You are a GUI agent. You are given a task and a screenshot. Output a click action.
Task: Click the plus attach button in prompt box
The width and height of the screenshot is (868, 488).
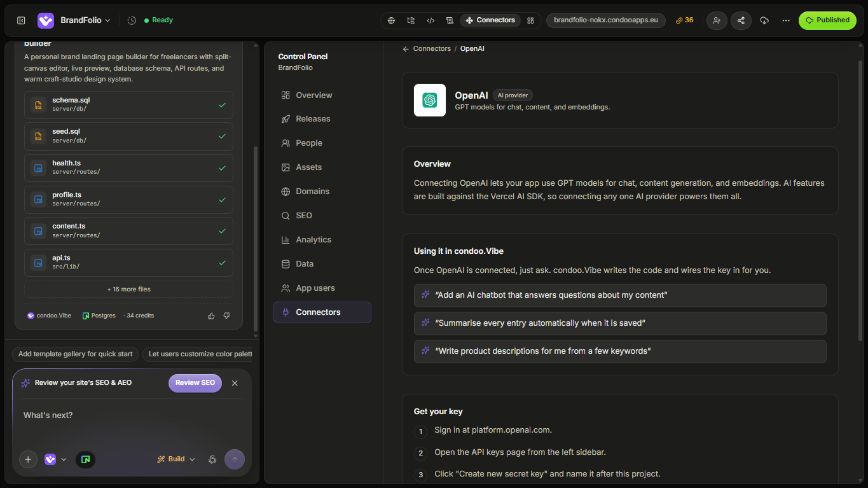(x=28, y=459)
